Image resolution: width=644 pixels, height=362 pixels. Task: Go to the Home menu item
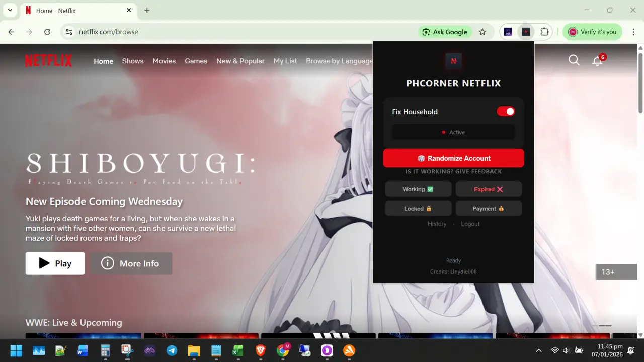click(103, 61)
